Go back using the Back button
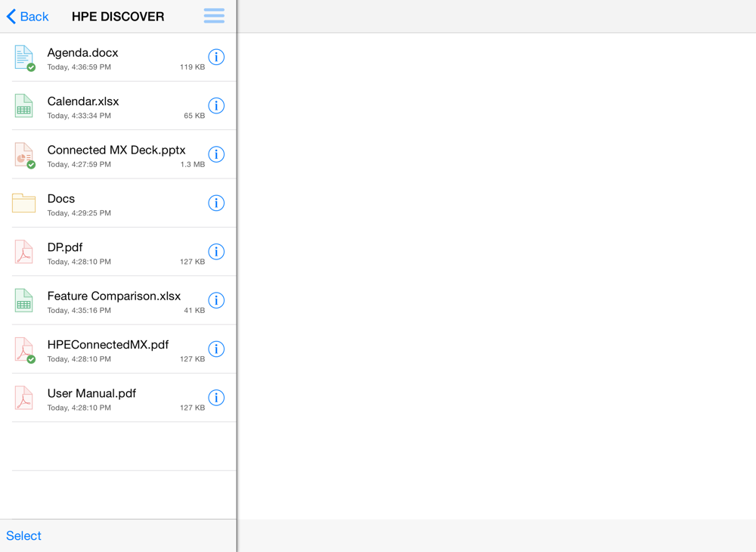The width and height of the screenshot is (756, 552). 27,17
